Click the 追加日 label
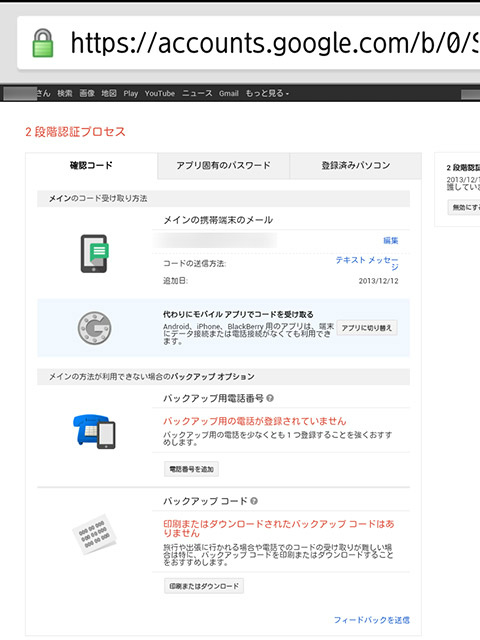 [x=176, y=281]
